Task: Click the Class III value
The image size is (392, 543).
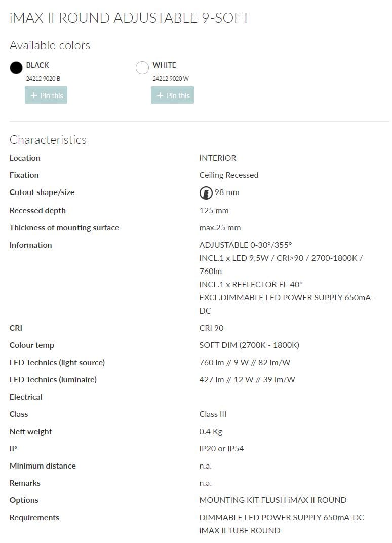Action: tap(213, 414)
